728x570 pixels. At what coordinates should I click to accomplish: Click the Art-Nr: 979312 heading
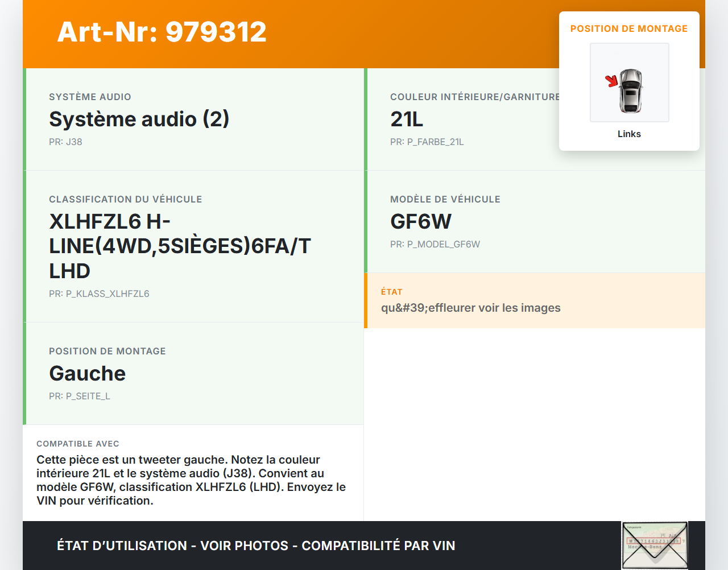pos(162,32)
